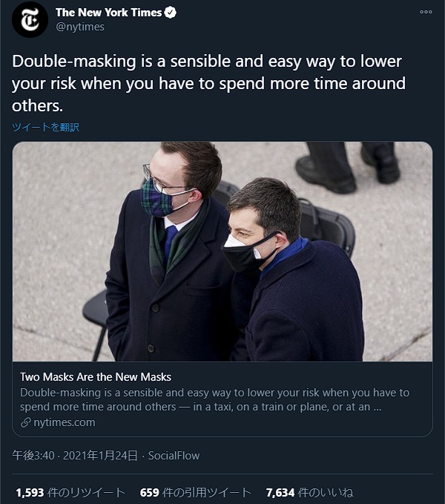This screenshot has height=504, width=445.
Task: Click the ツイートを翻訳 translate link
Action: coord(45,127)
